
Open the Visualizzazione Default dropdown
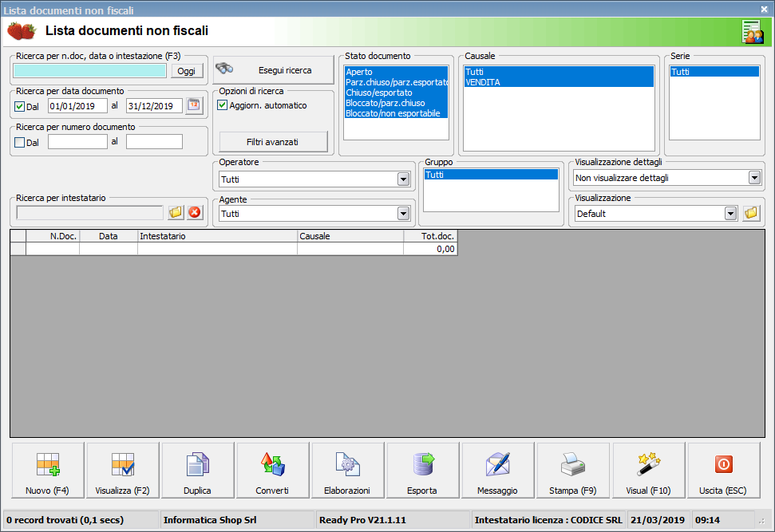tap(730, 214)
